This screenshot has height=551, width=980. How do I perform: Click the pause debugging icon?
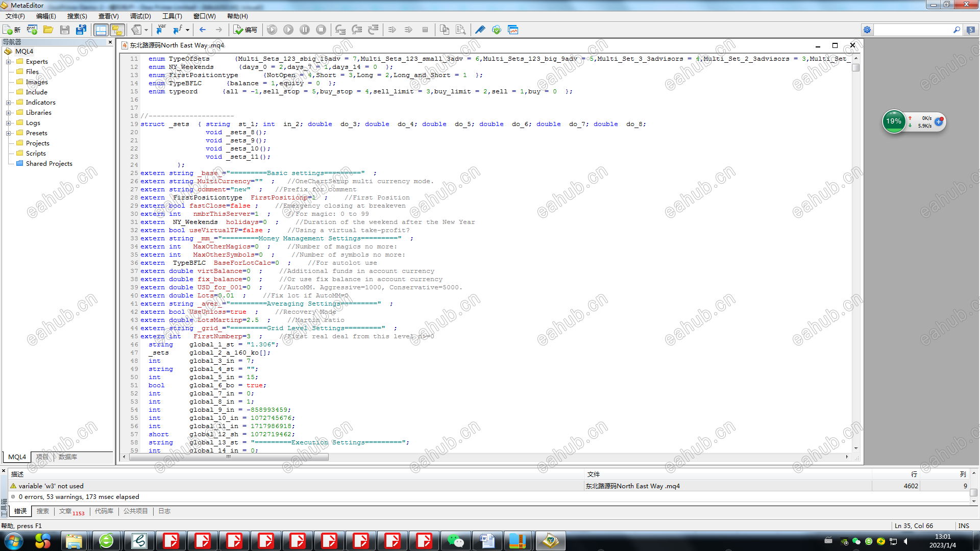point(305,30)
